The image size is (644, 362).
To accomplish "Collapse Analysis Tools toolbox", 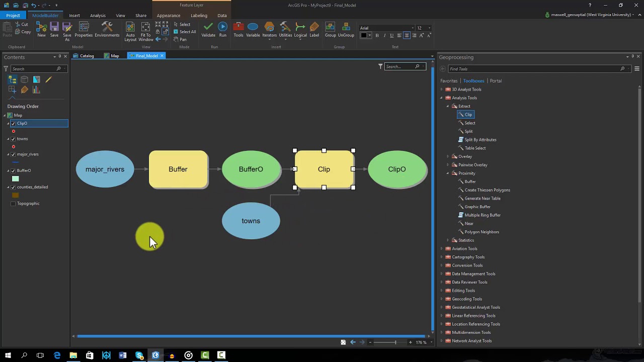I will (442, 98).
